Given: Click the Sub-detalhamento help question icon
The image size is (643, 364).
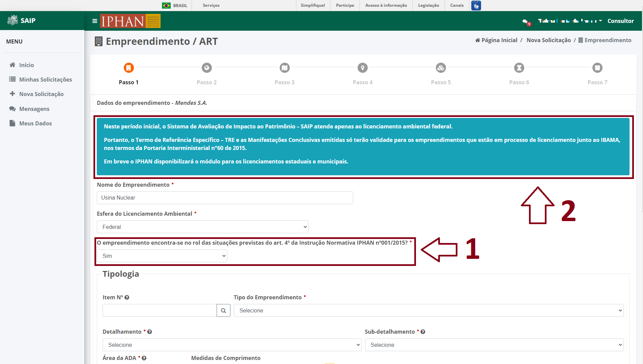Looking at the screenshot, I should coord(423,332).
